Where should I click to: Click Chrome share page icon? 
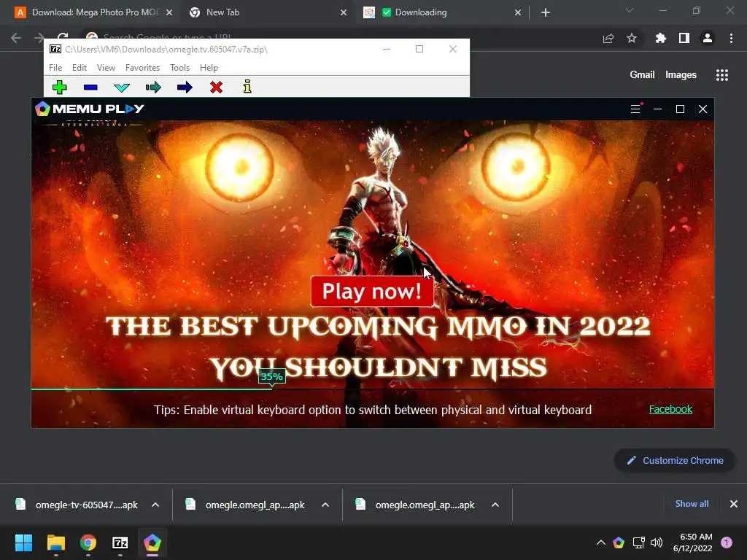coord(608,38)
